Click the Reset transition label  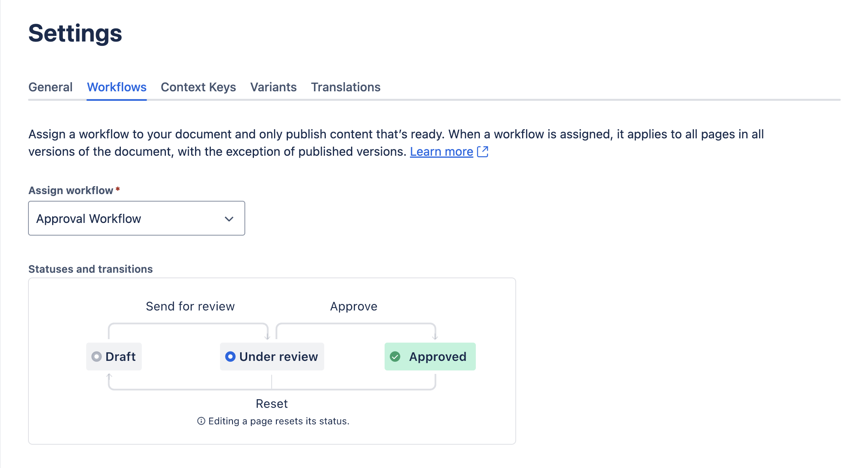[x=272, y=403]
